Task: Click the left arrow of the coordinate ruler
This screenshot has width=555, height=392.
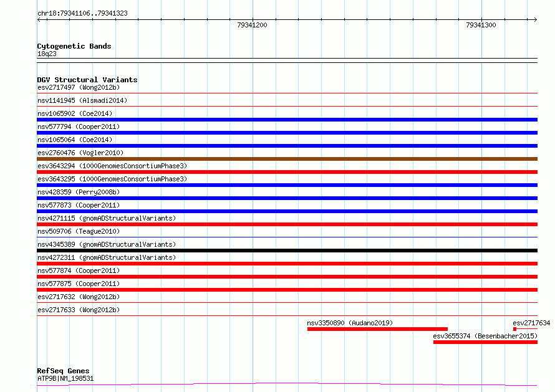Action: 39,19
